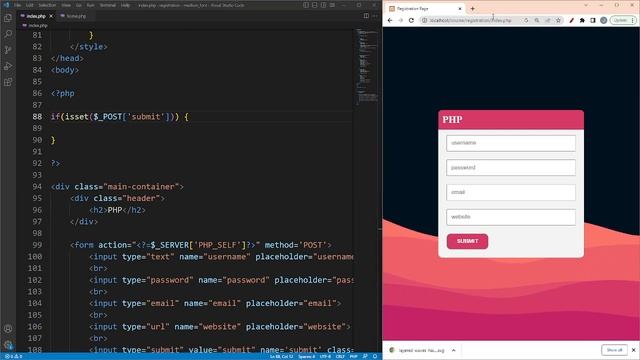640x360 pixels.
Task: Toggle the primary side bar layout icon
Action: tap(306, 5)
